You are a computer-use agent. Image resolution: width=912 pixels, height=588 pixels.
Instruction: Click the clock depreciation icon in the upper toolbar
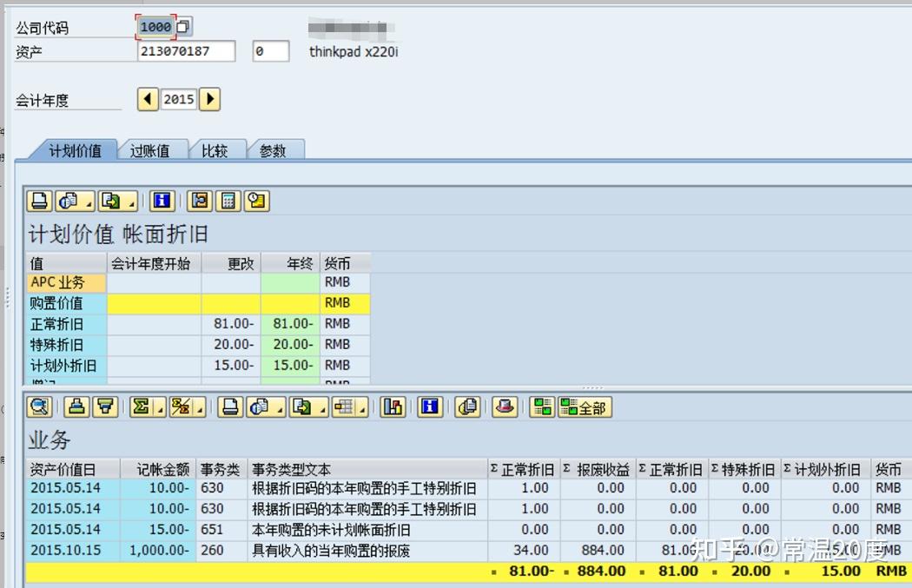[256, 202]
